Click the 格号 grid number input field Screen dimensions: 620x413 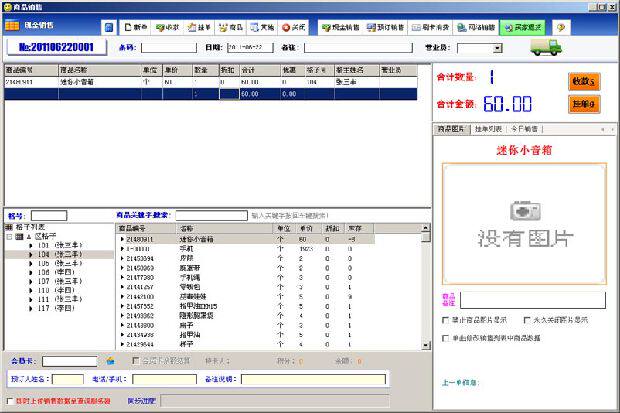[x=49, y=216]
